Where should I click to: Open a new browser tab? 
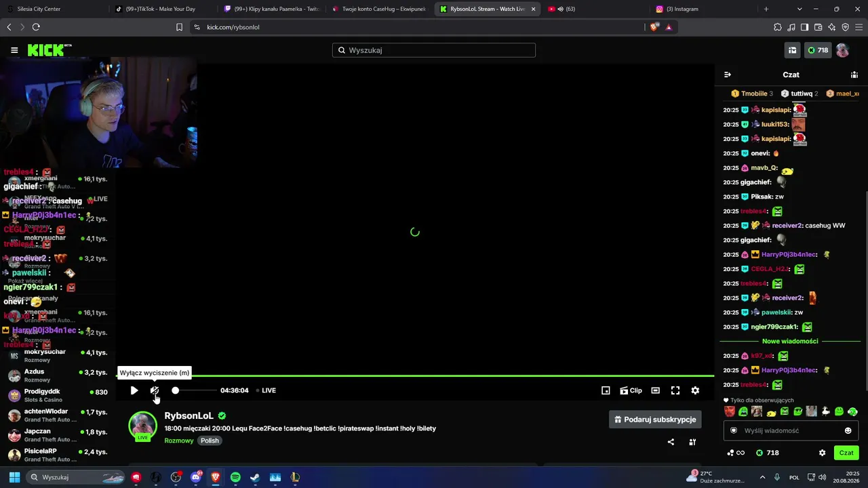766,9
